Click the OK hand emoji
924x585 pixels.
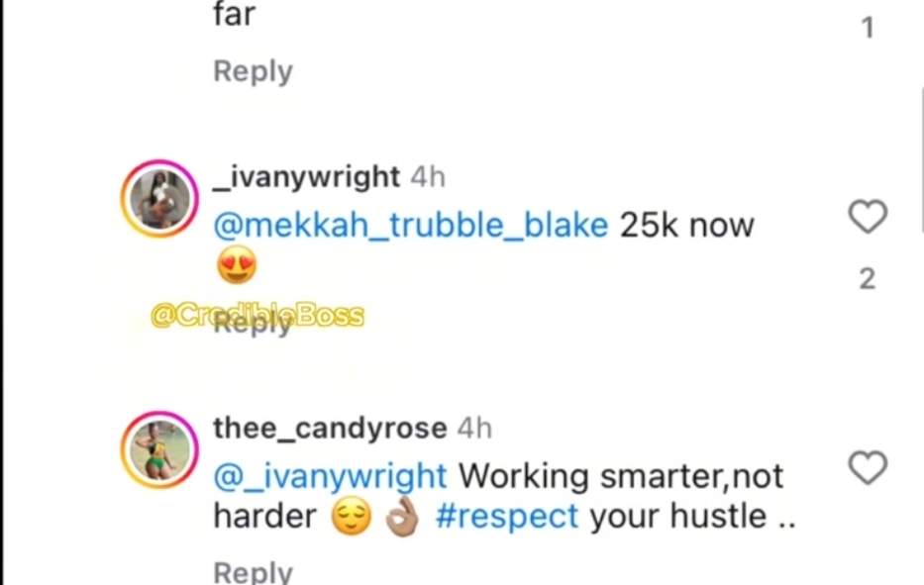tap(402, 517)
